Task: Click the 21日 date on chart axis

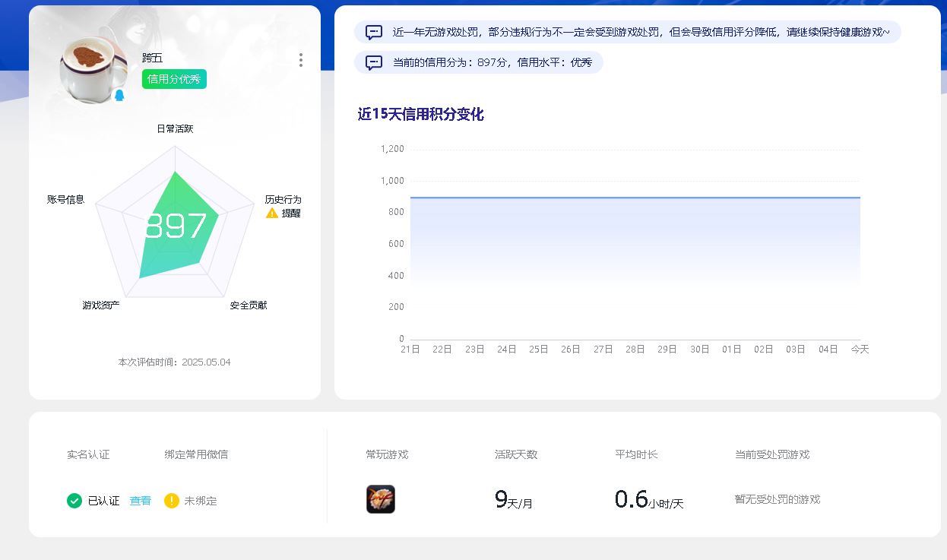Action: point(410,350)
